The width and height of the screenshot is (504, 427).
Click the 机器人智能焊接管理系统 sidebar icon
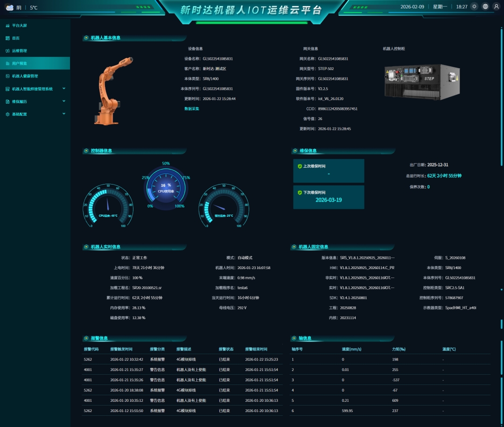tap(8, 89)
